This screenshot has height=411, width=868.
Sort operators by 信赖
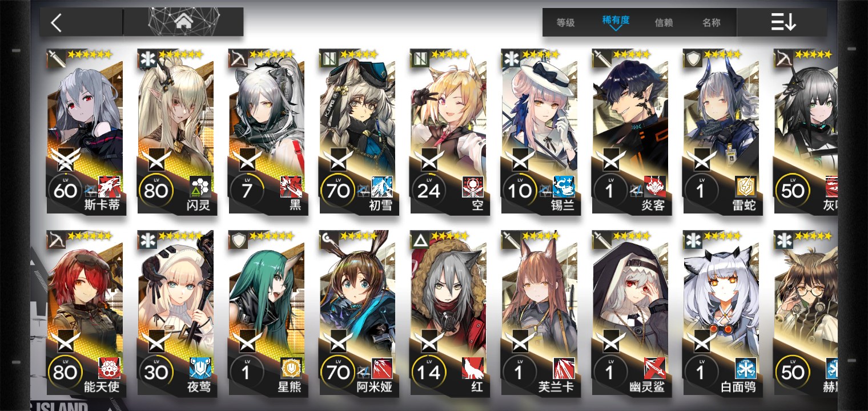[664, 23]
